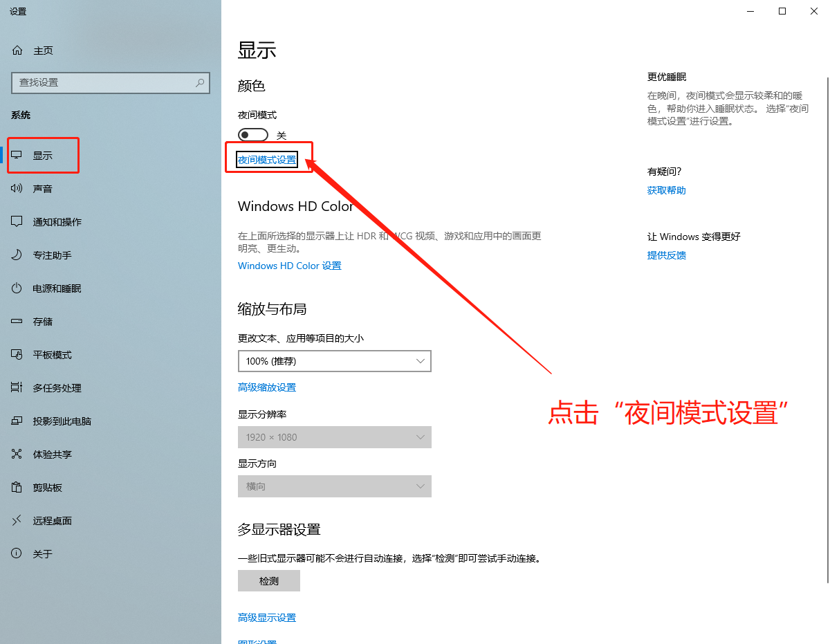Open the 夜间模式设置 link
The image size is (830, 644).
(267, 160)
